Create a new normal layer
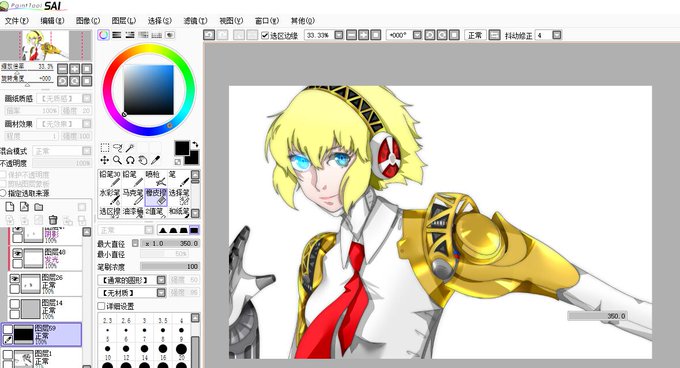The image size is (680, 368). (x=10, y=207)
